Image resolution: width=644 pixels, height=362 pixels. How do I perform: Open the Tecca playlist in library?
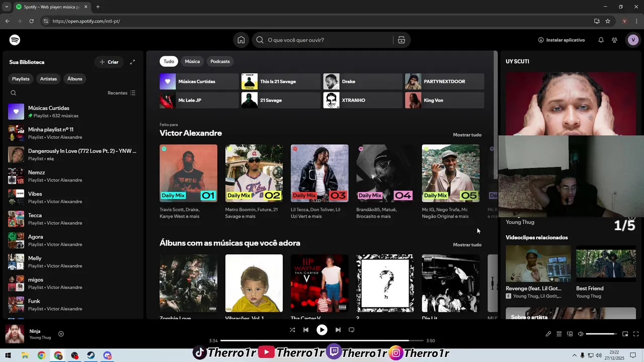tap(73, 219)
